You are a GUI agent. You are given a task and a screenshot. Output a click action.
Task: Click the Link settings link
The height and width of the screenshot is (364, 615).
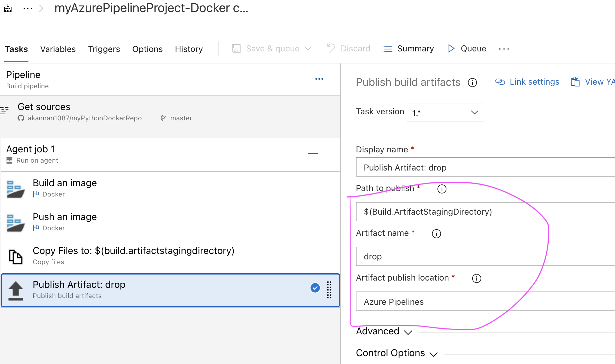(x=527, y=82)
